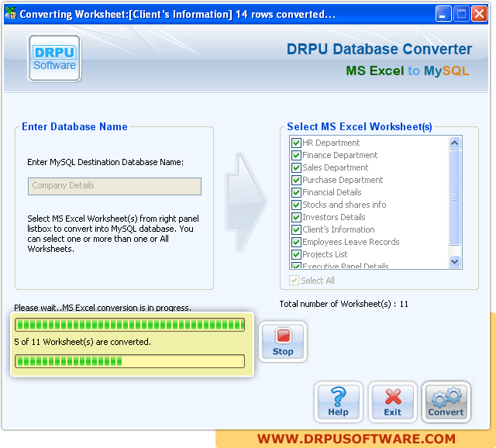Screen dimensions: 496x448
Task: Minimize the converter window
Action: click(x=443, y=14)
